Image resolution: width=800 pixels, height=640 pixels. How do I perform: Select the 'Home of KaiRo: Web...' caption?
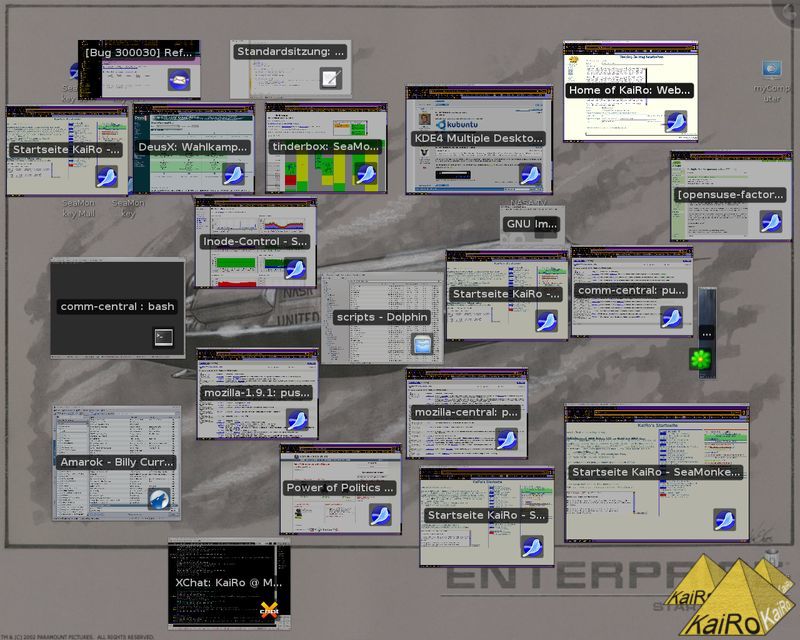click(x=629, y=90)
